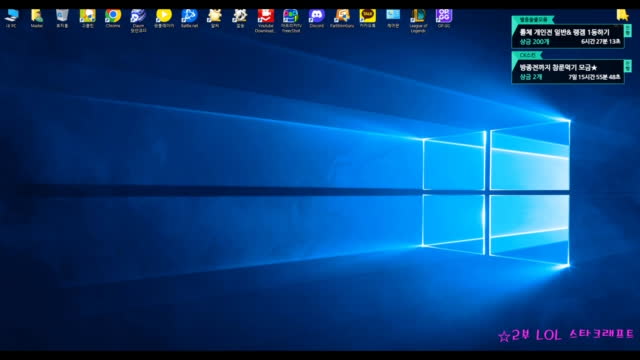The width and height of the screenshot is (640, 360).
Task: Open the Master user folder icon
Action: tap(37, 18)
